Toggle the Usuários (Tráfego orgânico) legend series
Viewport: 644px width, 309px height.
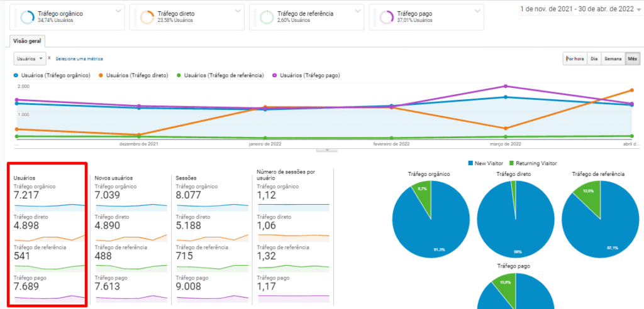pos(52,75)
